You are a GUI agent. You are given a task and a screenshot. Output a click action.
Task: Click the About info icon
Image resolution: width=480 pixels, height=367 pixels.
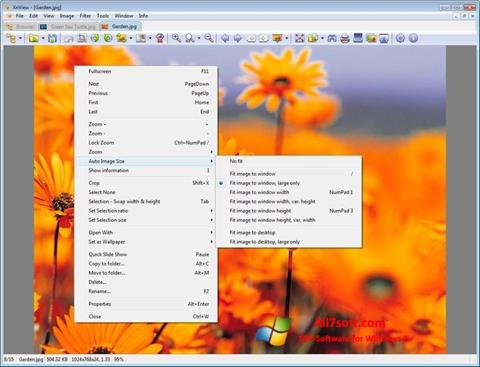click(x=413, y=38)
